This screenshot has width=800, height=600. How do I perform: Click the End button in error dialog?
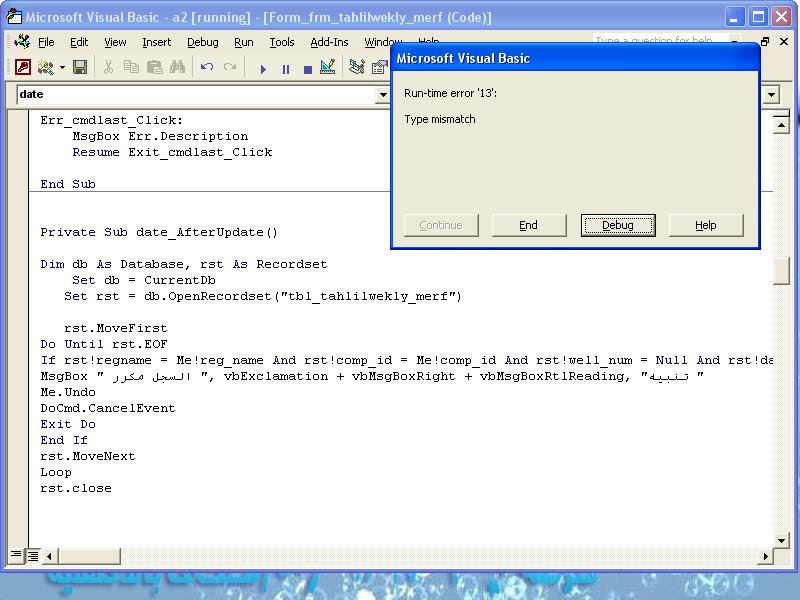pyautogui.click(x=529, y=225)
